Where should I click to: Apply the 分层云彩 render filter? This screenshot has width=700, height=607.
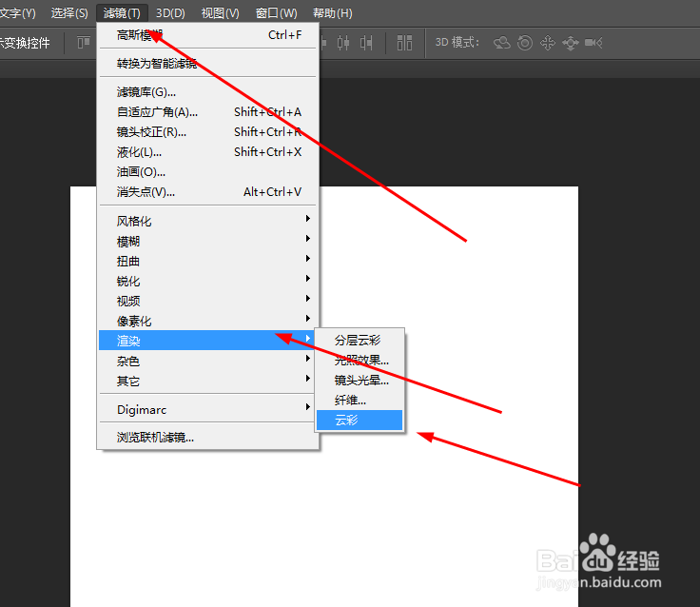pyautogui.click(x=360, y=341)
